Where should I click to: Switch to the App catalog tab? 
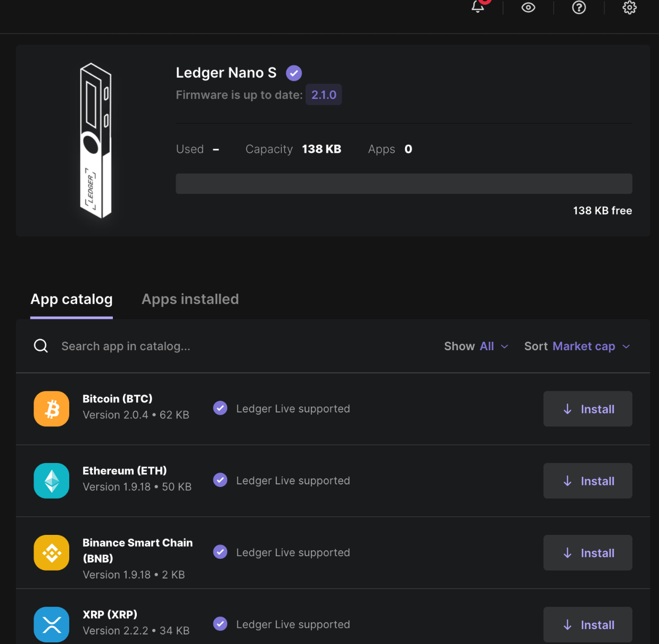click(x=71, y=299)
